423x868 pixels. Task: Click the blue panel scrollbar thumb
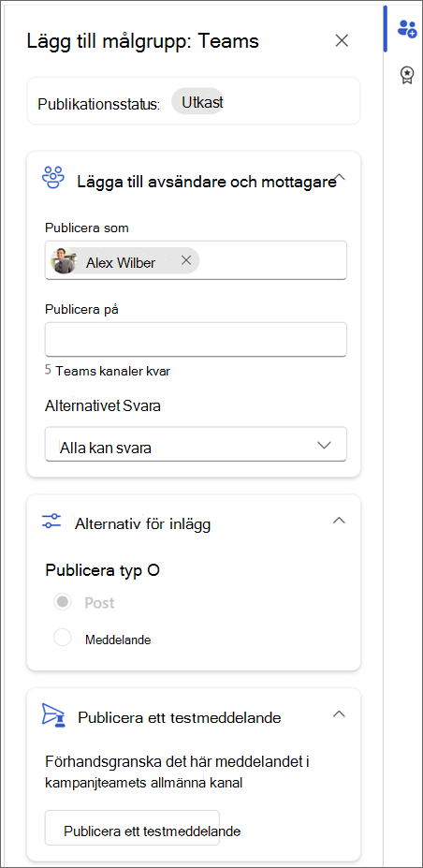[x=385, y=29]
